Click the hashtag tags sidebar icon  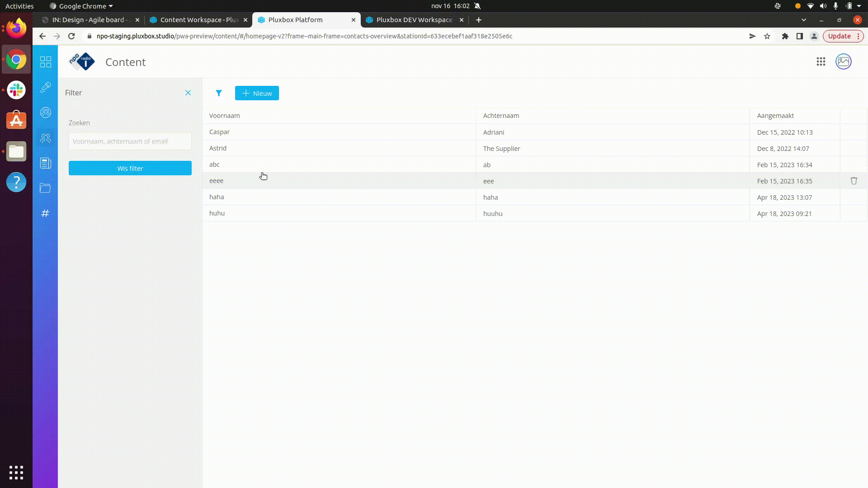[45, 213]
